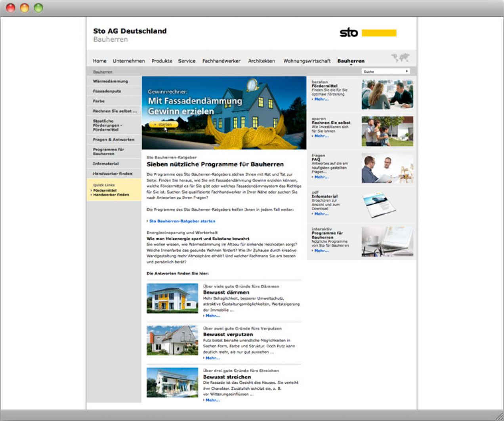The image size is (504, 421).
Task: Open the world map language selector icon
Action: tap(400, 58)
